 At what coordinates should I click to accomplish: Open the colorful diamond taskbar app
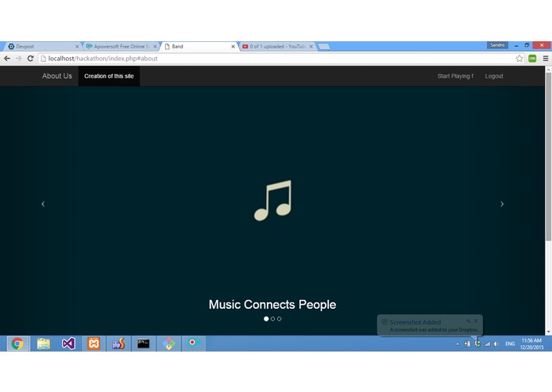(168, 344)
